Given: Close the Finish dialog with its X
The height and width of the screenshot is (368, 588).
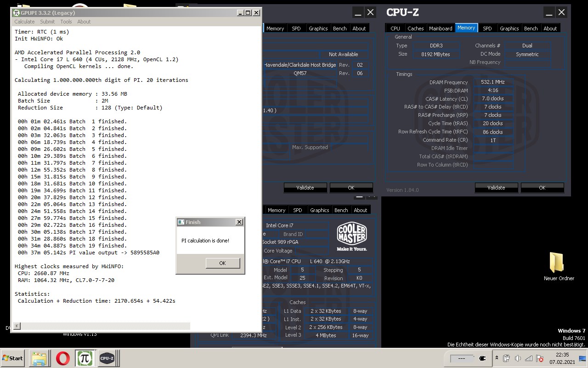Looking at the screenshot, I should 239,222.
